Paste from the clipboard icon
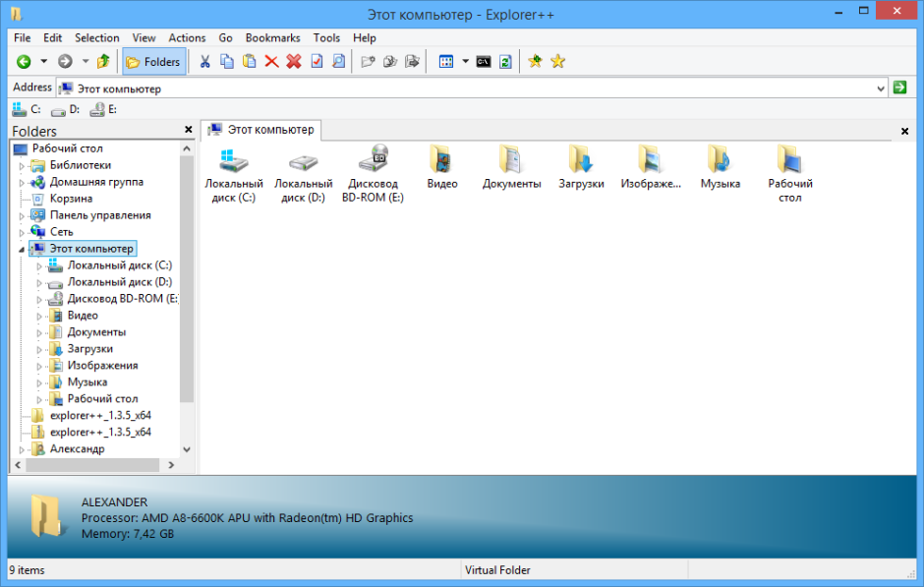 coord(250,61)
